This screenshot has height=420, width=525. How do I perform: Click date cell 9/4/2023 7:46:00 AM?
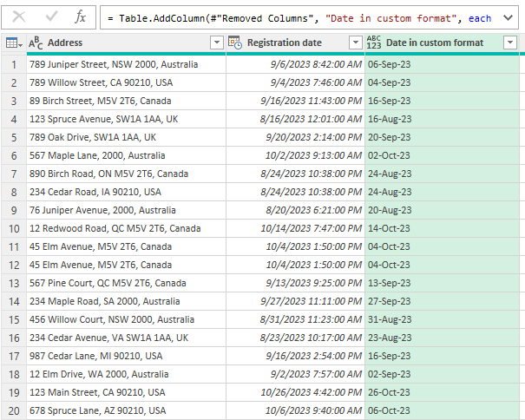(x=296, y=82)
